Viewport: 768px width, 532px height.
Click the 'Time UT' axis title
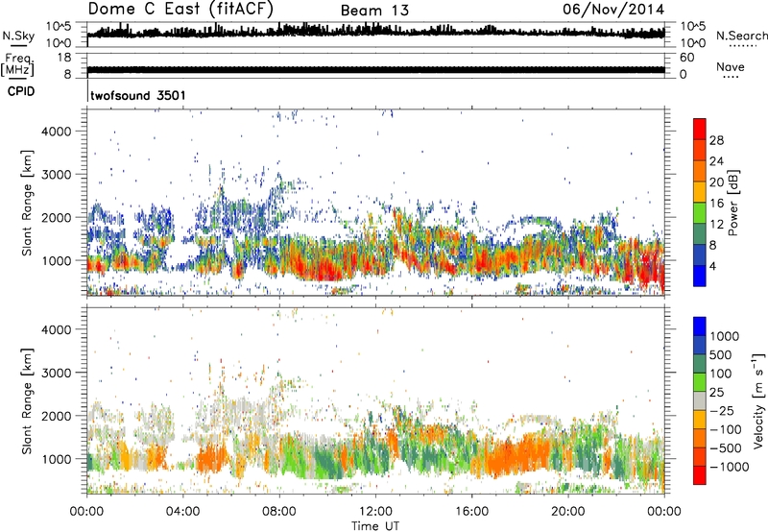click(375, 526)
